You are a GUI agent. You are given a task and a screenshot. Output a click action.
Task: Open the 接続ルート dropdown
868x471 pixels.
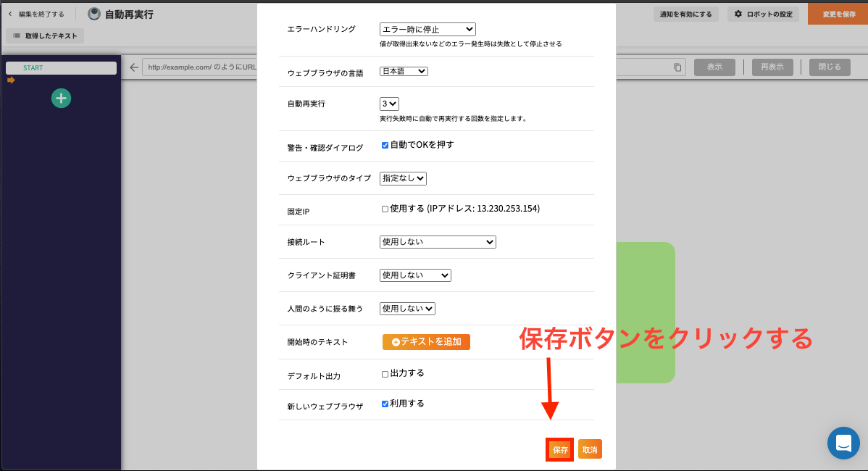click(438, 242)
